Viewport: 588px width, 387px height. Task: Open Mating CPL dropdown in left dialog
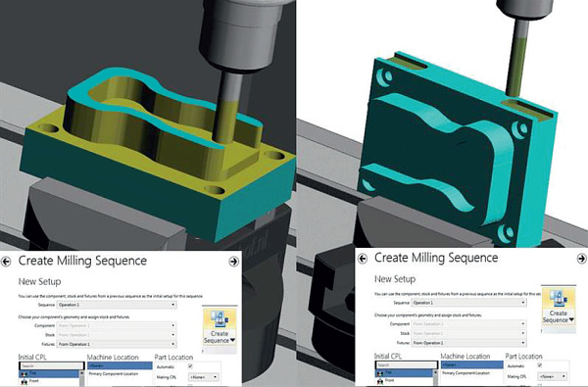click(x=204, y=377)
